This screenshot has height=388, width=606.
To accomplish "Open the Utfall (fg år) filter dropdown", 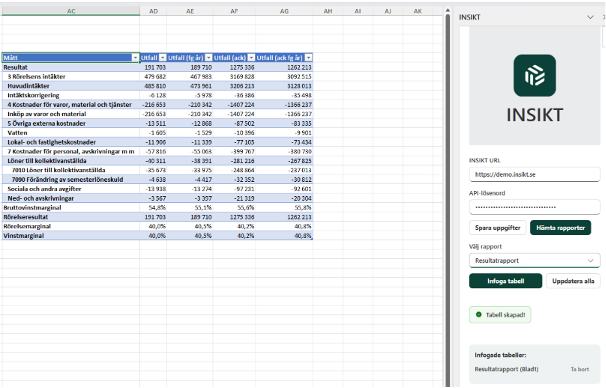I will [x=208, y=58].
